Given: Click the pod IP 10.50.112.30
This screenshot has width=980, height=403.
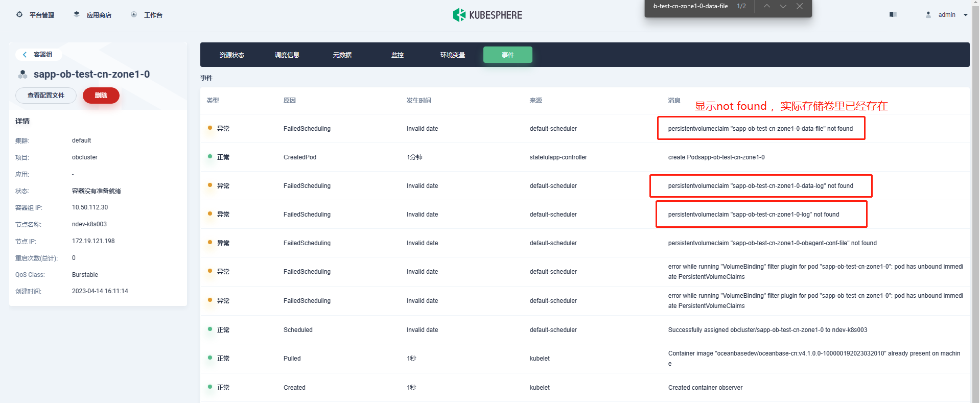Looking at the screenshot, I should (90, 207).
